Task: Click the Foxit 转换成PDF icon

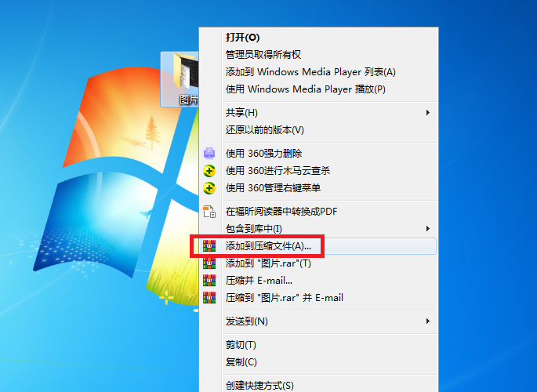Action: click(x=209, y=211)
